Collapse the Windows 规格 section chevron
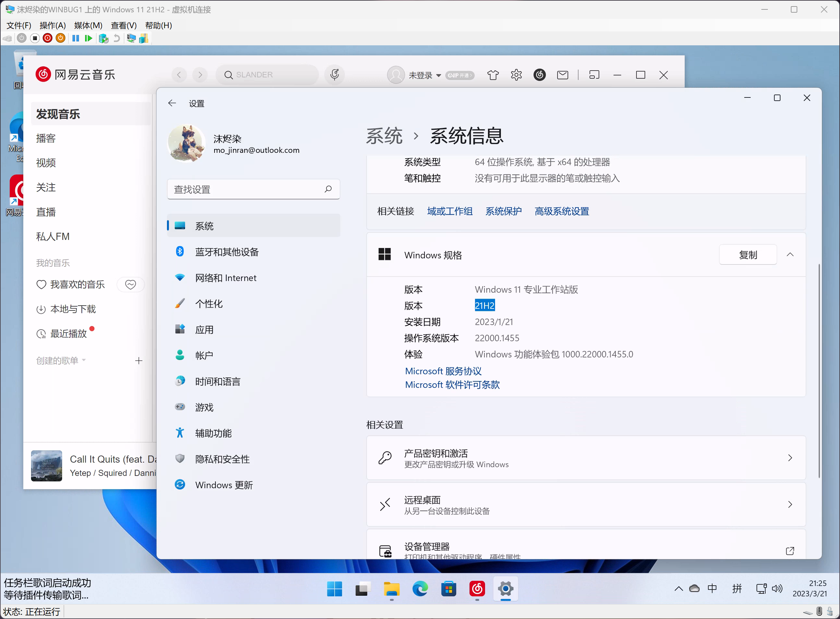 coord(790,254)
